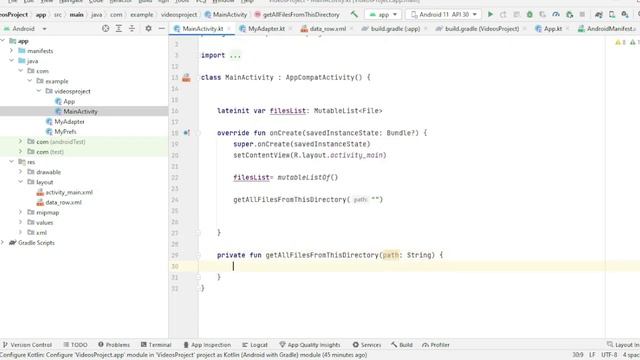Viewport: 640px width, 360px height.
Task: Click UTF-8 encoding in status bar
Action: click(x=609, y=355)
